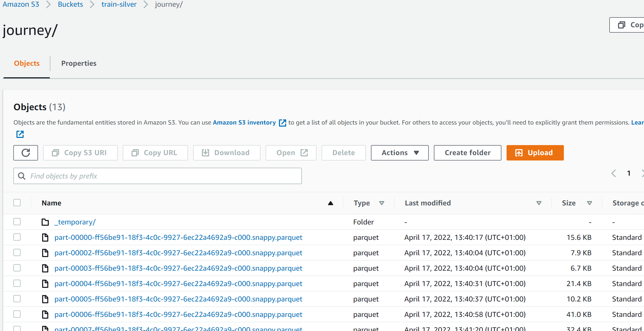
Task: Select the checkbox for part-00003 parquet file
Action: tap(17, 268)
